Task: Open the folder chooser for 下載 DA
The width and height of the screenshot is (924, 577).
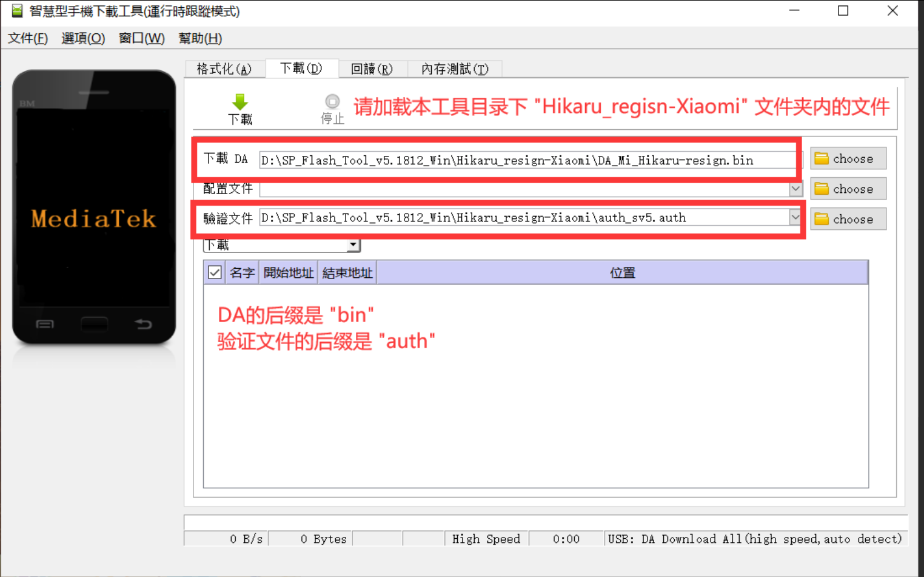Action: 848,158
